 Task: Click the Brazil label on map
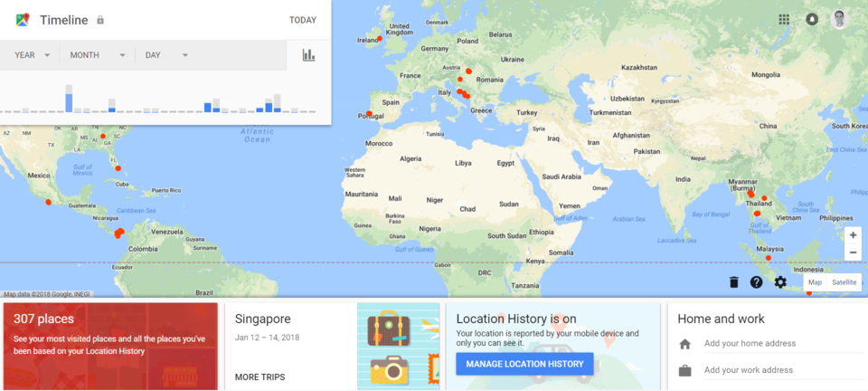[x=204, y=292]
